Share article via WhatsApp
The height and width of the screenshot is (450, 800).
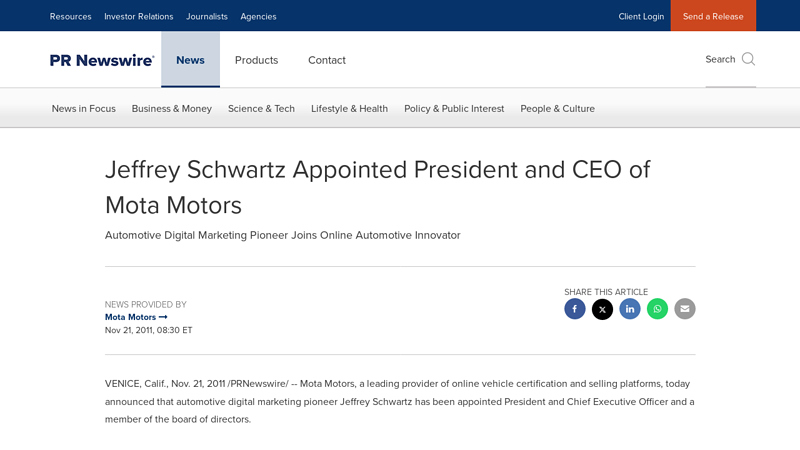click(x=657, y=309)
